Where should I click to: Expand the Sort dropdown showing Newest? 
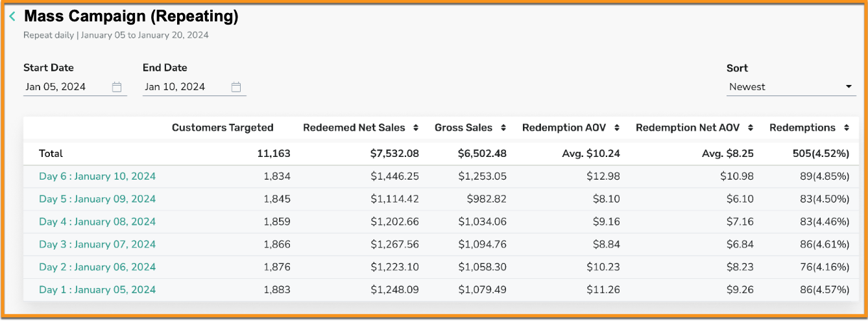coord(791,87)
